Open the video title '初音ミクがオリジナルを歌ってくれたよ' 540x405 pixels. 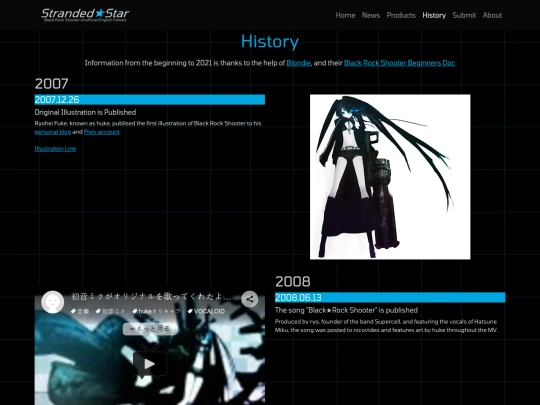[x=151, y=297]
